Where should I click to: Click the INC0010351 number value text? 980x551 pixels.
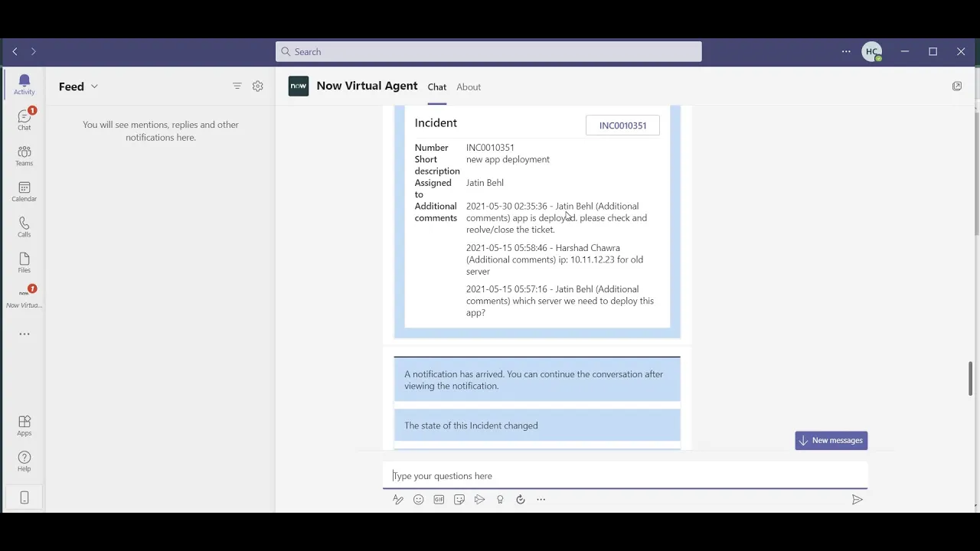(x=490, y=148)
